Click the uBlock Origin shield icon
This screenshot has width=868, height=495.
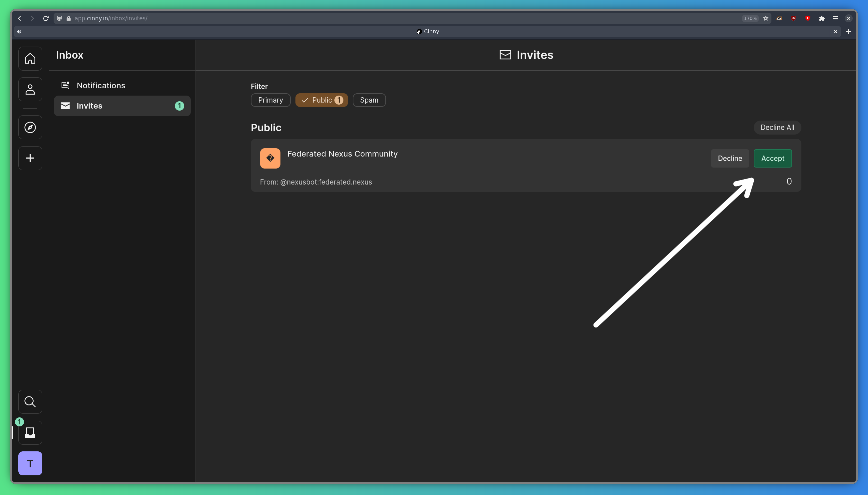pos(794,19)
